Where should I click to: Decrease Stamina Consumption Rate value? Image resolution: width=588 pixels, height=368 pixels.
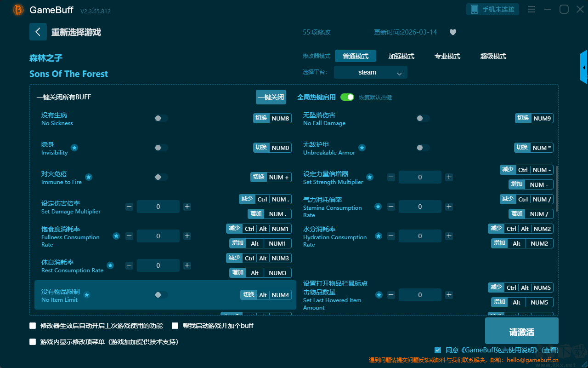391,207
